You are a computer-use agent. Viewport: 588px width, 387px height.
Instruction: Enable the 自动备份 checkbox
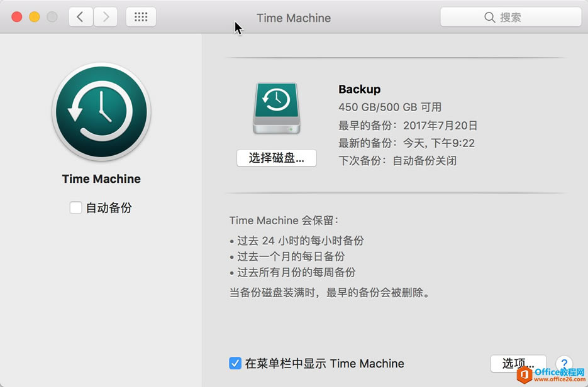pos(75,207)
